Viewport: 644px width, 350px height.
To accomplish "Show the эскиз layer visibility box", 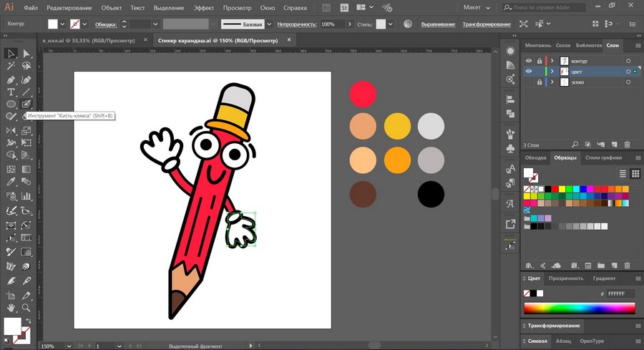I will (529, 82).
